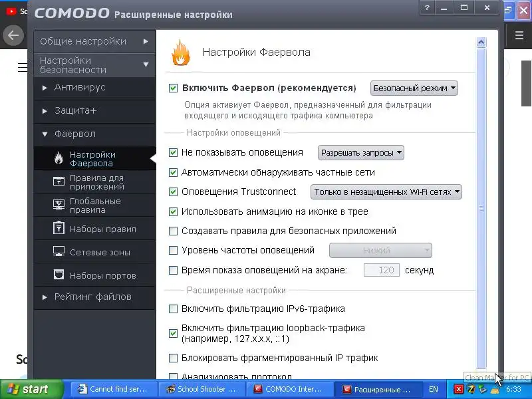Viewport: 532px width, 399px height.
Task: Select the Настройки Фаервола menu entry
Action: click(x=94, y=158)
